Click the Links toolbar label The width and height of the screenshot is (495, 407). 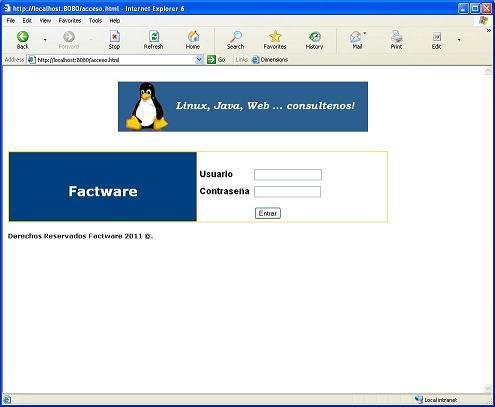click(241, 60)
